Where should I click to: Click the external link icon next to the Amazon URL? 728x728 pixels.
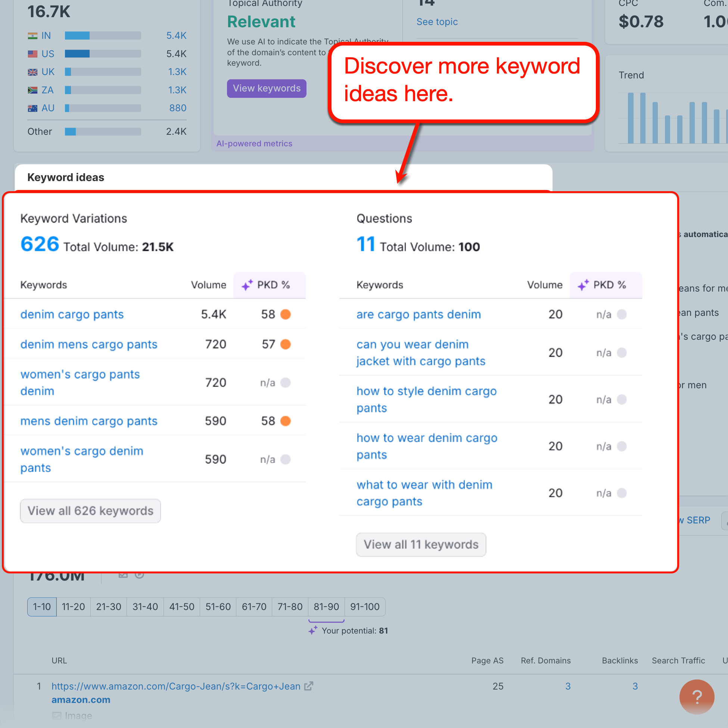(309, 686)
